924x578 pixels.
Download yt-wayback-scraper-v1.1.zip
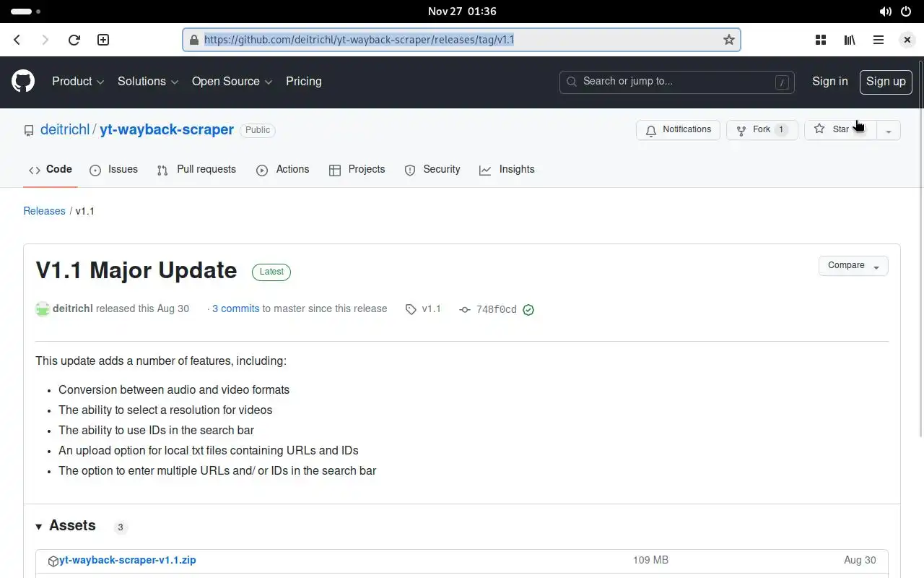click(x=128, y=560)
